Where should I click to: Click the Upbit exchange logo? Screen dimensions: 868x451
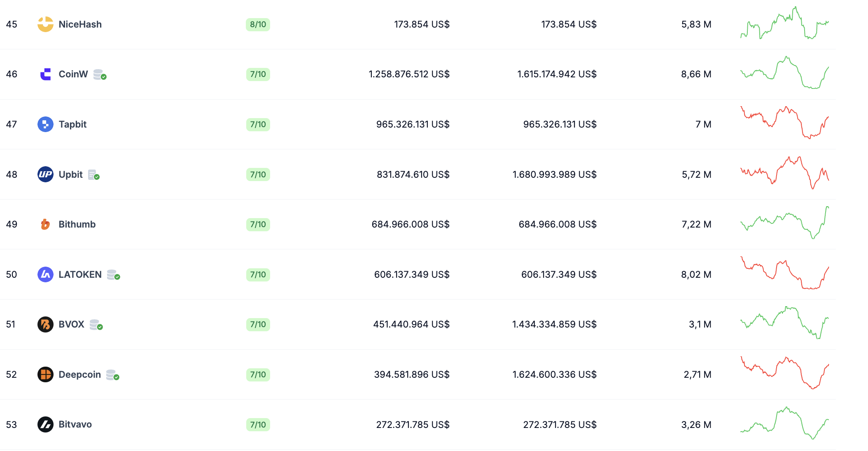click(x=45, y=174)
